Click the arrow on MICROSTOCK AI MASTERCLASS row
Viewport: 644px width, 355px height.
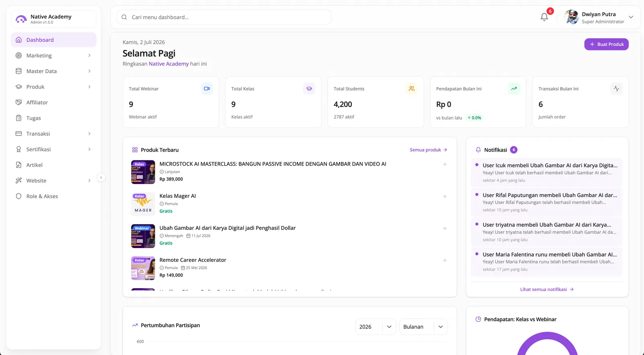(x=444, y=164)
